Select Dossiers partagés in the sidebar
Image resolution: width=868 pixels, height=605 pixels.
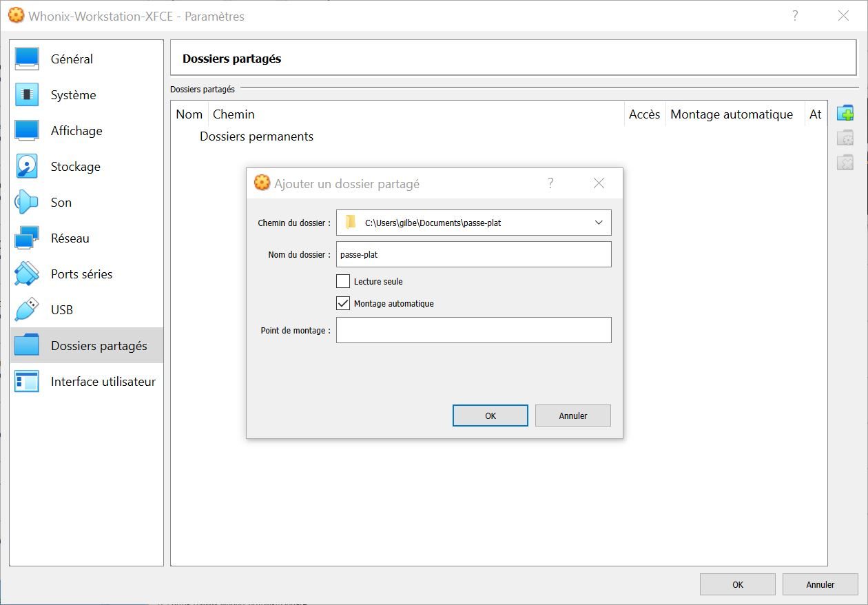coord(87,346)
